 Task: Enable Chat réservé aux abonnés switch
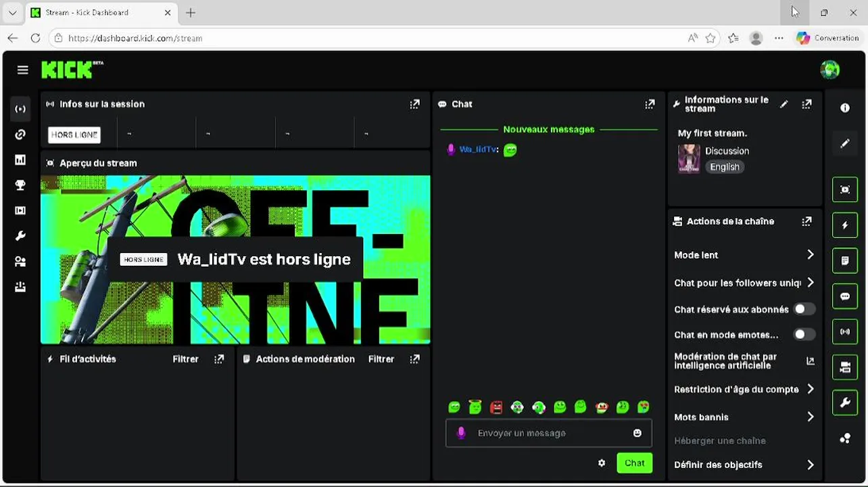pos(804,309)
